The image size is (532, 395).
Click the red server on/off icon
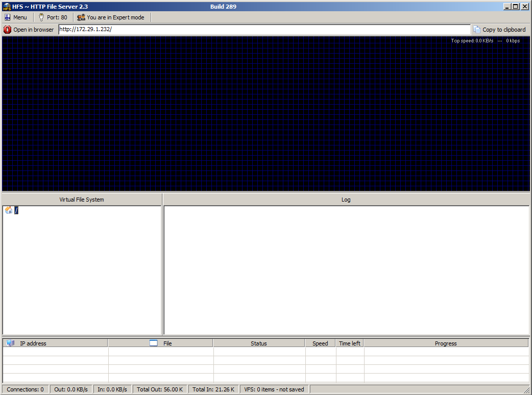coord(7,30)
